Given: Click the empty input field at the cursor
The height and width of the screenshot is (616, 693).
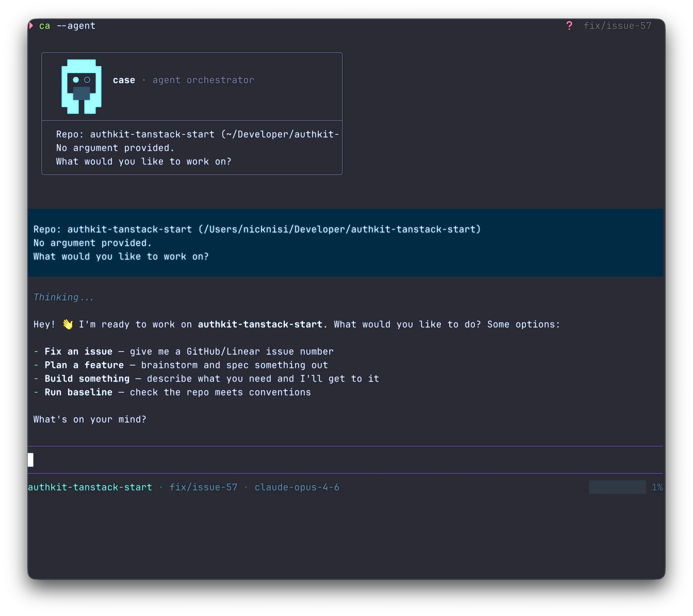Looking at the screenshot, I should click(x=136, y=460).
